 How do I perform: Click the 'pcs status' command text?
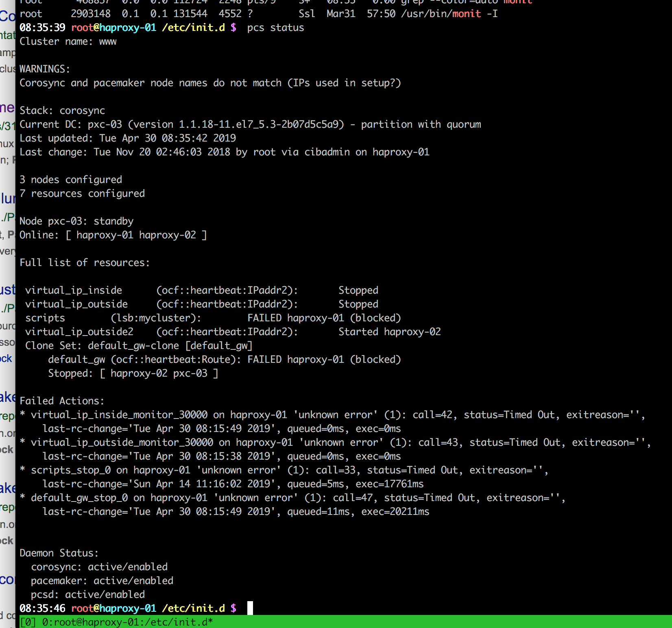point(275,28)
